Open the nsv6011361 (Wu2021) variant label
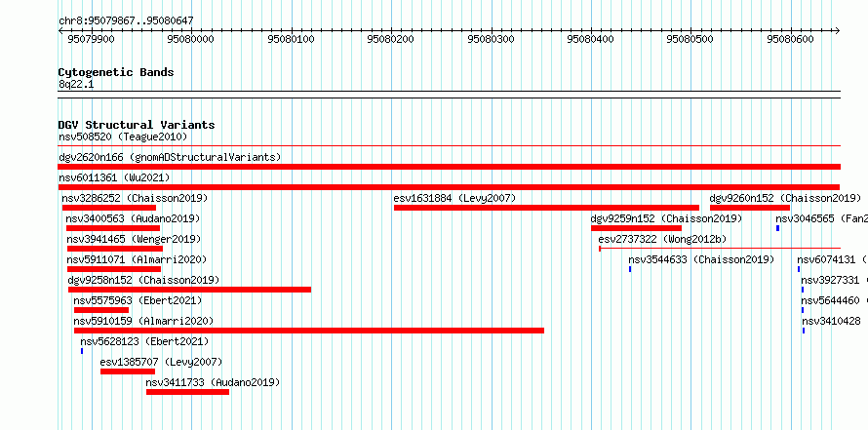The width and height of the screenshot is (868, 430). tap(114, 177)
